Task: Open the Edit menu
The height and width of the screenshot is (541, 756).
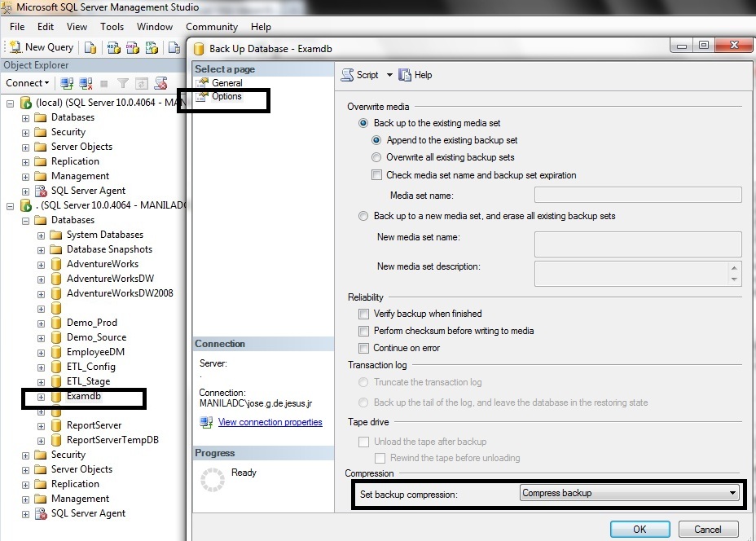Action: coord(46,27)
